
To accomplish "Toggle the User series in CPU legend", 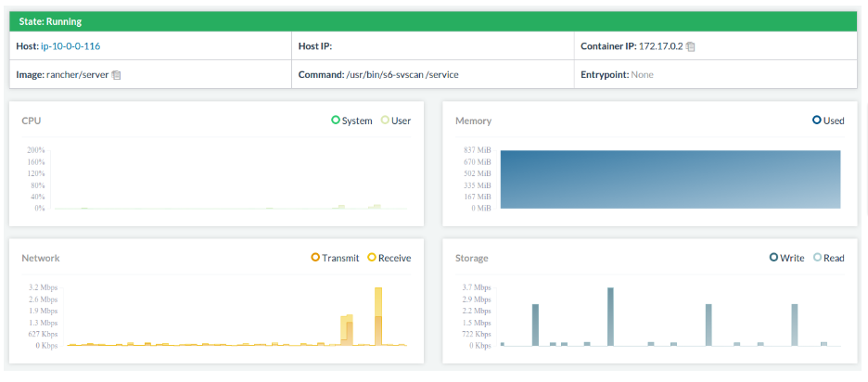I will [395, 121].
